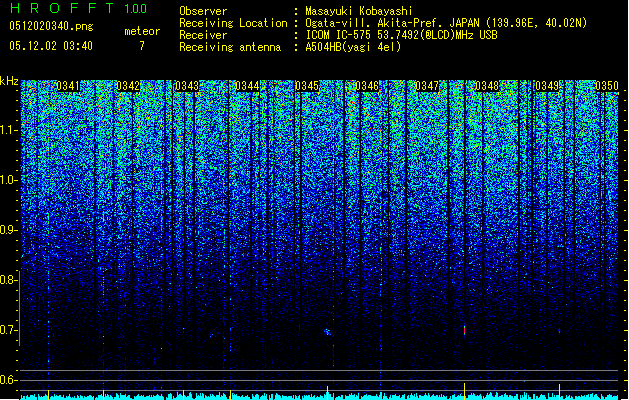Viewport: 629px width, 400px height.
Task: Click the small red echo near 0349
Action: [559, 331]
